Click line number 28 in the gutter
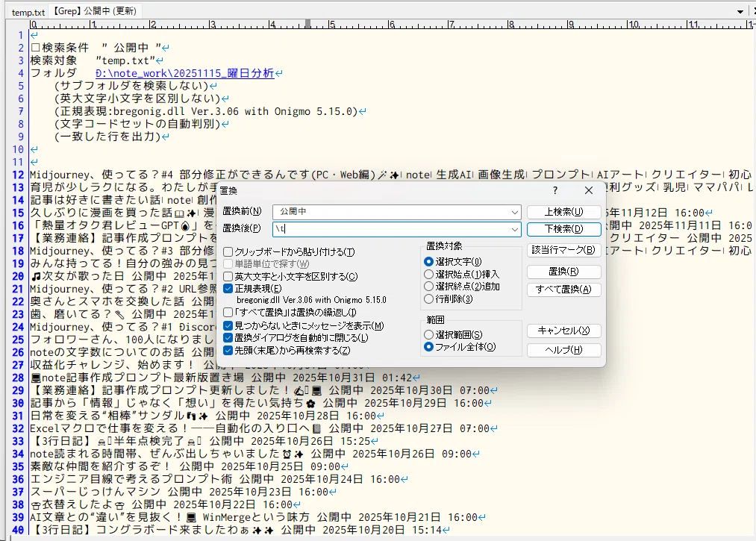 click(x=19, y=378)
